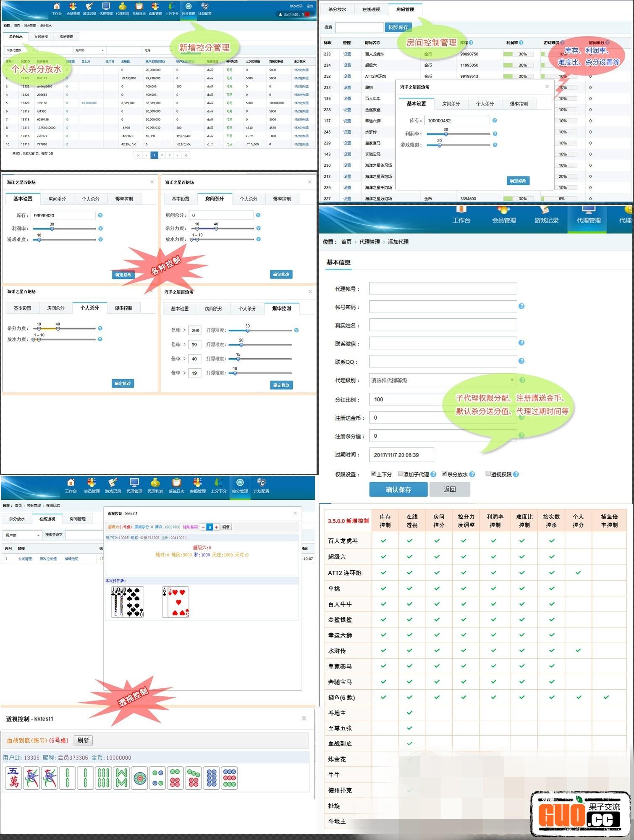The image size is (634, 840).
Task: Open 会员管理 on the 添加代理 page header
Action: coord(504,215)
